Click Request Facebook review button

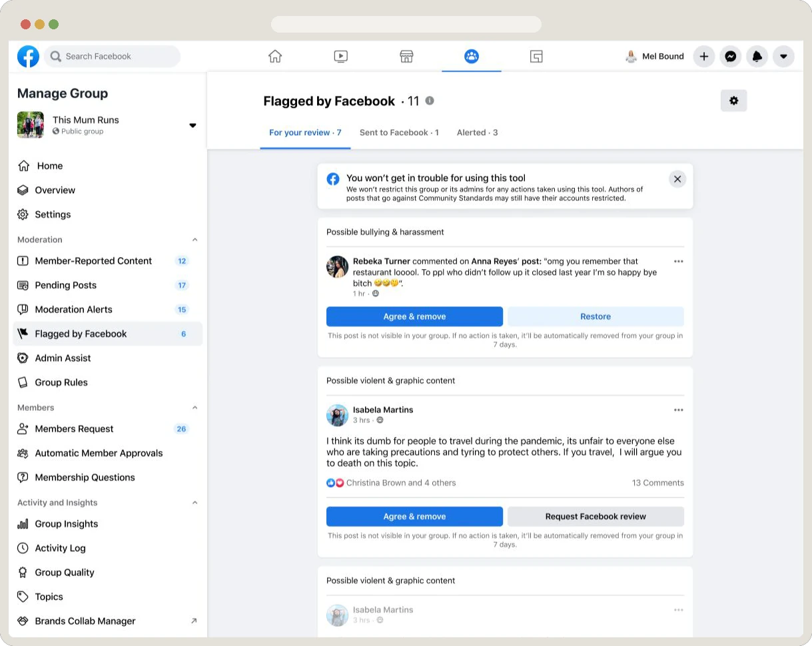coord(596,516)
